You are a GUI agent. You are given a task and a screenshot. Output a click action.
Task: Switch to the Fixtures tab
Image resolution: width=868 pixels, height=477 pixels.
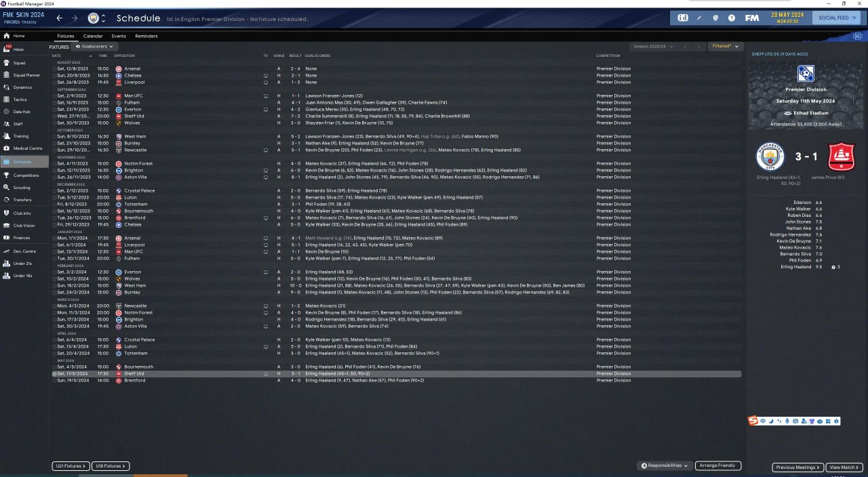66,36
